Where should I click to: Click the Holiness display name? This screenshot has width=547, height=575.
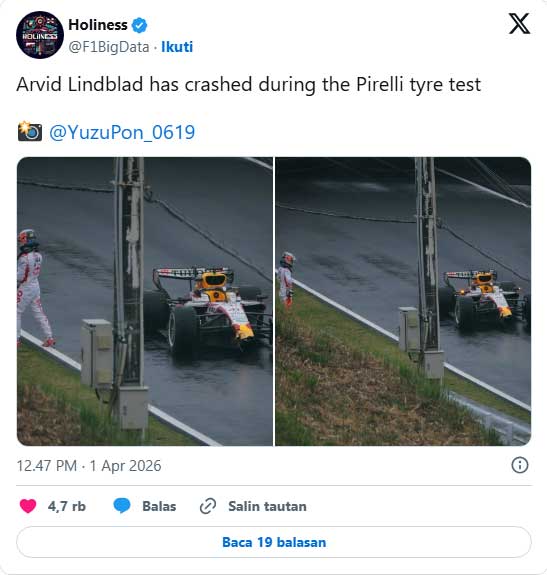click(x=98, y=25)
